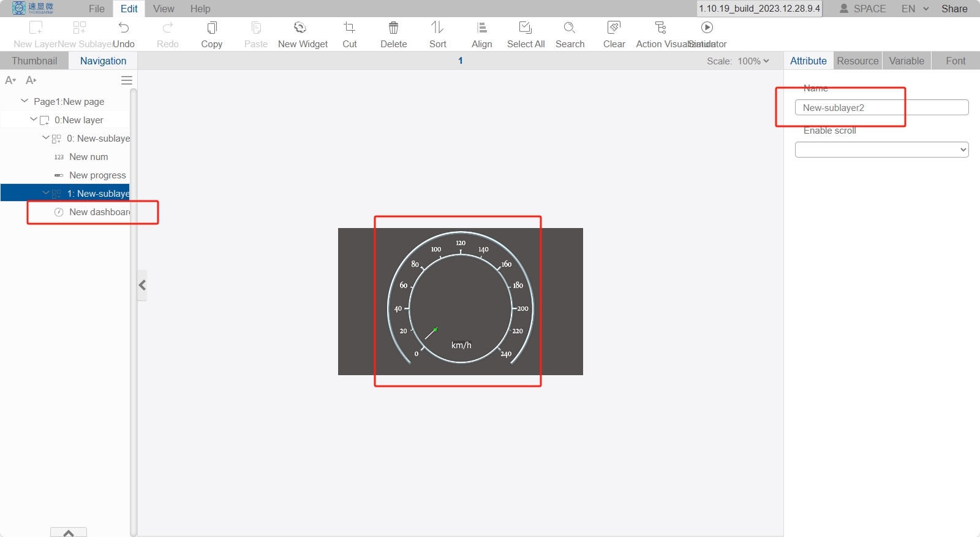
Task: Click the Name input field
Action: click(x=881, y=107)
